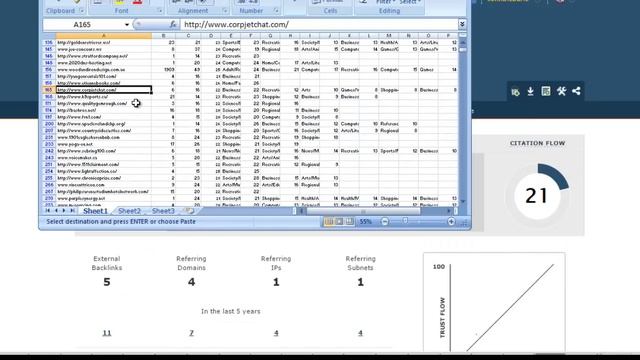
Task: Click the "In the last 5 years" label
Action: [x=231, y=311]
